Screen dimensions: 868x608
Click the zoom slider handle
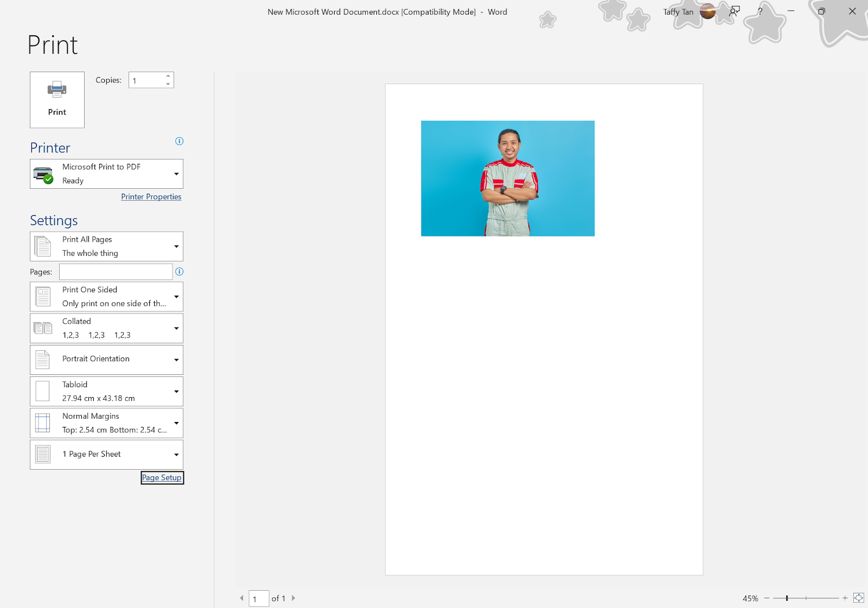[x=787, y=598]
